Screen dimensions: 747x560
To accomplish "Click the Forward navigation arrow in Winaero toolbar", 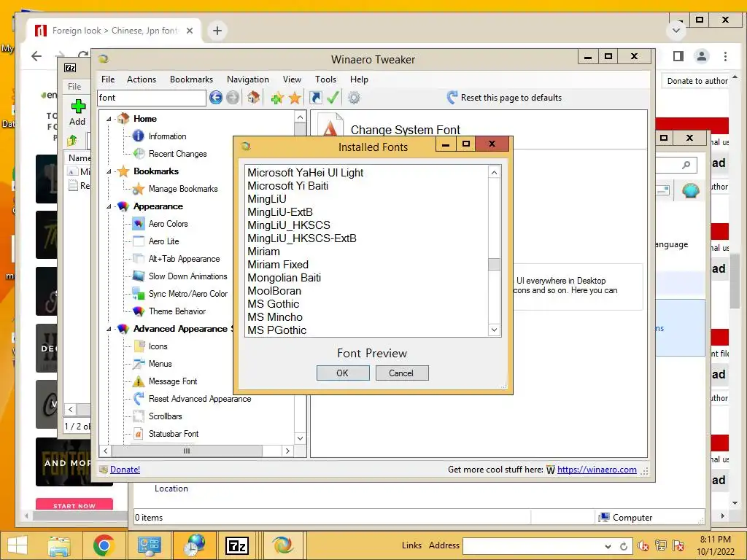I will click(x=233, y=98).
